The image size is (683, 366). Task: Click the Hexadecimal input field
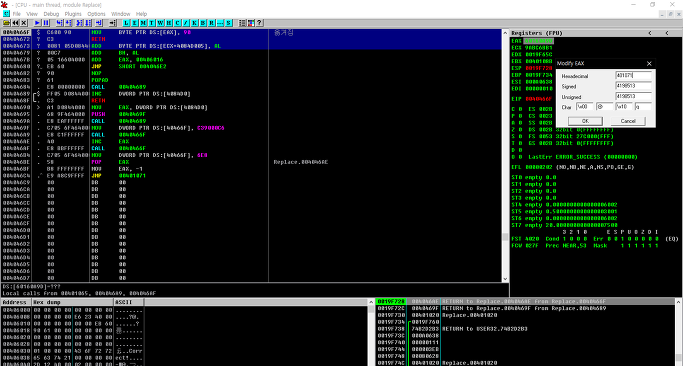(633, 75)
